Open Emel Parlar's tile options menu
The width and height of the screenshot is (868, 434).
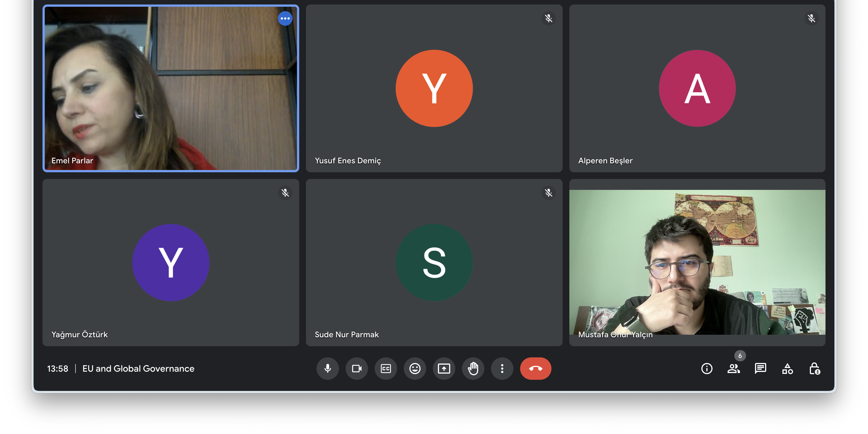tap(285, 18)
